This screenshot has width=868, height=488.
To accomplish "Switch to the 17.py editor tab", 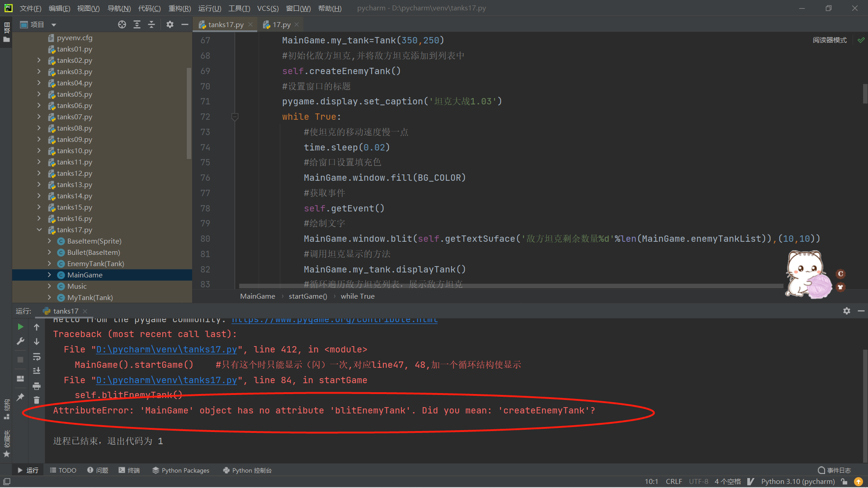I will pos(281,25).
